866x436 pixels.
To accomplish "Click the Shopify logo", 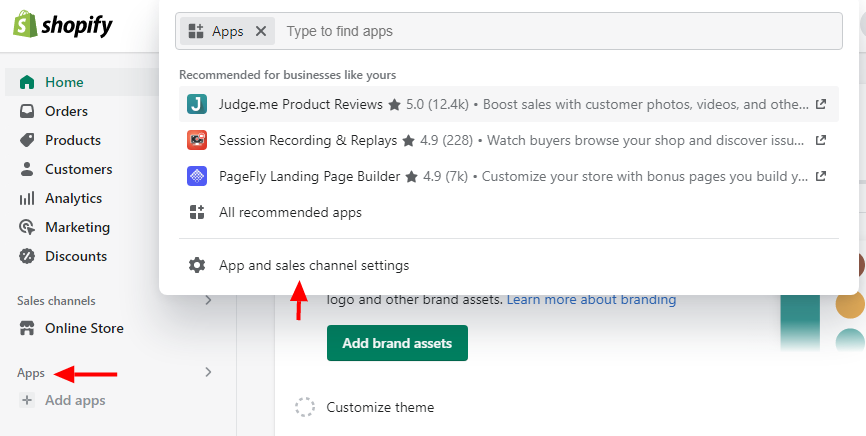I will pyautogui.click(x=62, y=25).
